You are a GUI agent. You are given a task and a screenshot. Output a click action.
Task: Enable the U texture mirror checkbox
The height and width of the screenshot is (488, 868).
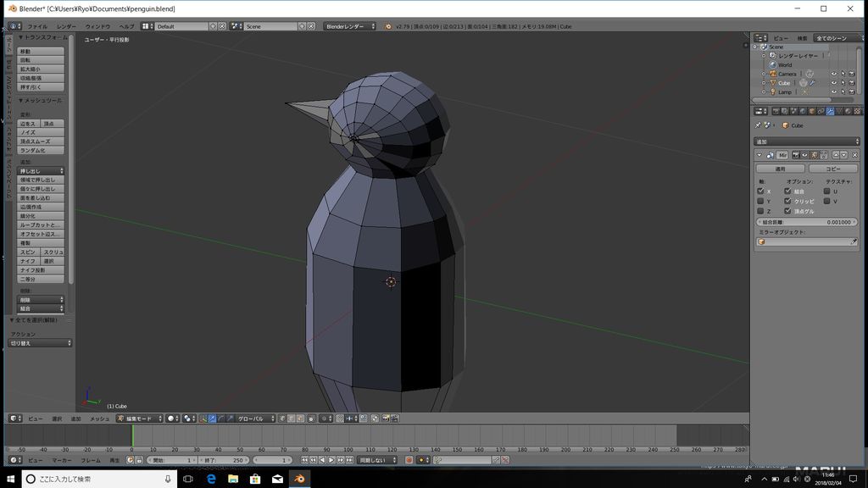tap(825, 191)
